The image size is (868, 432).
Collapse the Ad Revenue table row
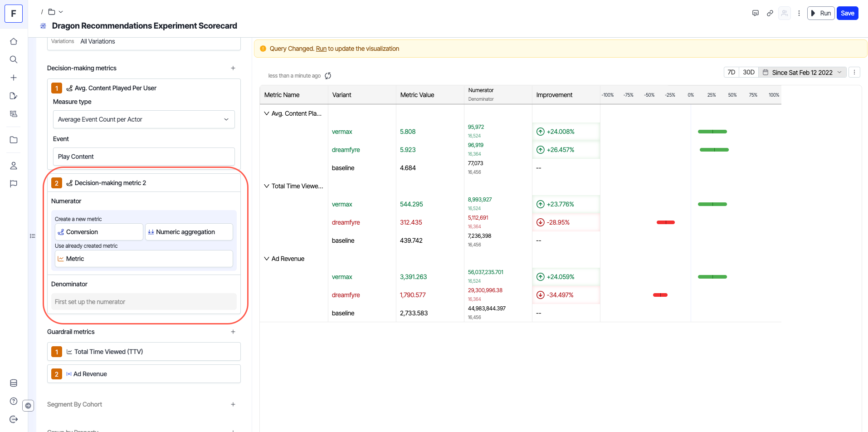pos(267,259)
